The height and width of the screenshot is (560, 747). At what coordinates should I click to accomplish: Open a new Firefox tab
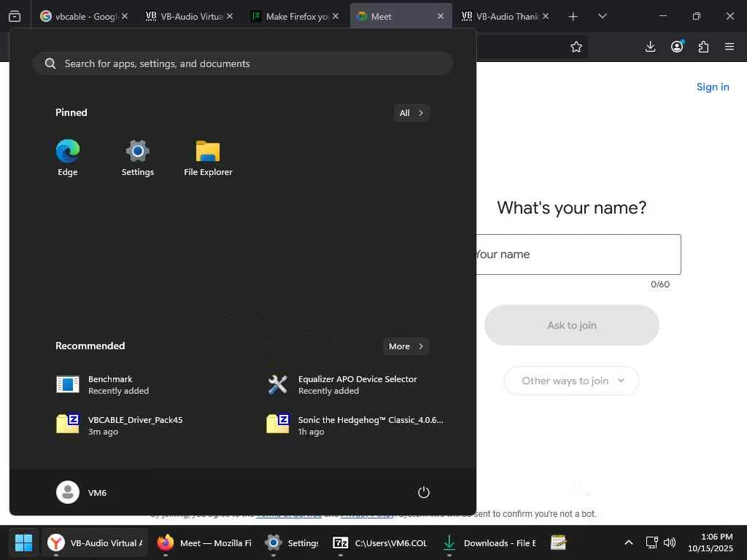coord(573,17)
